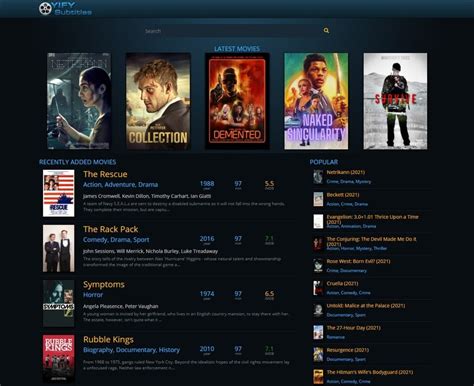Click Cruella small thumbnail in Popular list
This screenshot has width=474, height=386.
coord(318,288)
